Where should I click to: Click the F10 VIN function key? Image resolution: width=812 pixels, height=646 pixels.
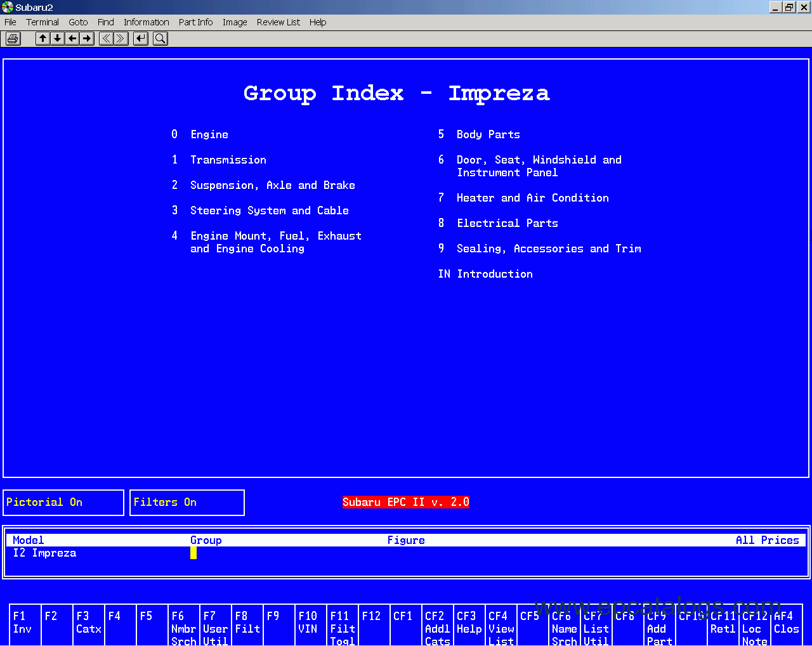tap(311, 626)
